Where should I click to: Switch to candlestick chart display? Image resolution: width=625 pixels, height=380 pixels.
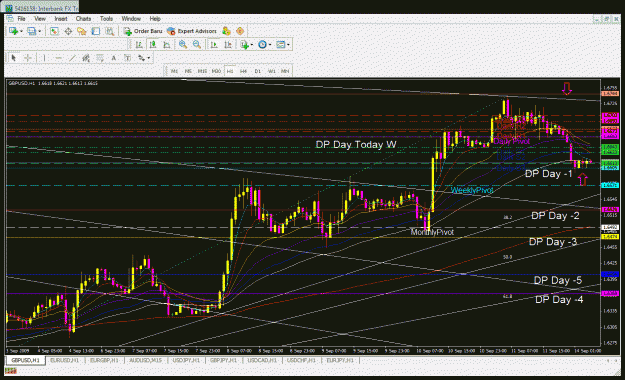point(153,45)
